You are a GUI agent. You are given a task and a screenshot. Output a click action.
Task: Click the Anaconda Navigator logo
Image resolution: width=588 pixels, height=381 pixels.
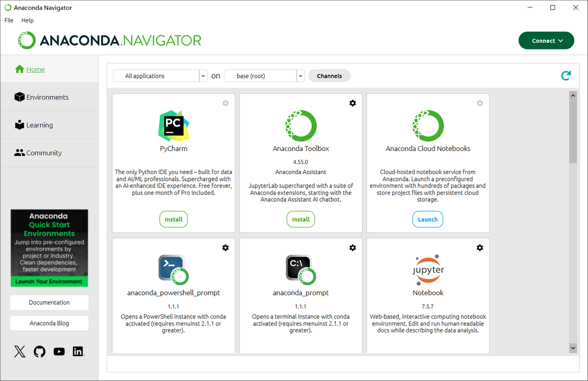pos(110,40)
